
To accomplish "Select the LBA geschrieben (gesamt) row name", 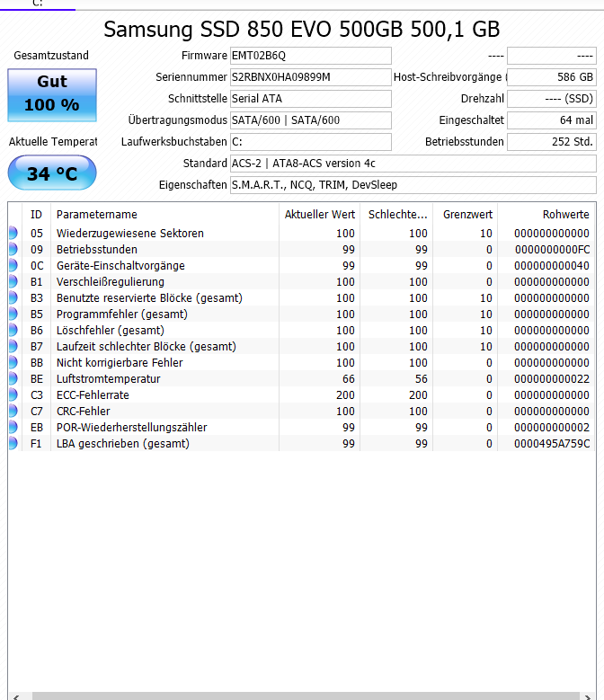I will 123,443.
